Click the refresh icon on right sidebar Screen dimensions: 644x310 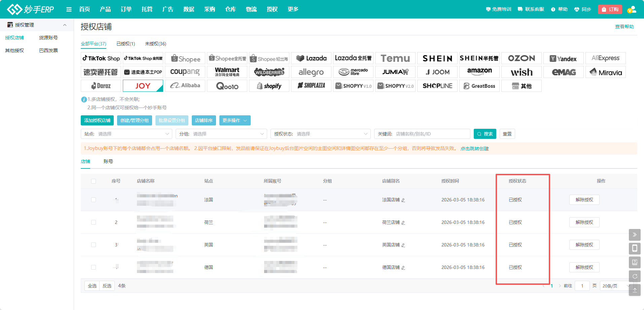tap(634, 276)
